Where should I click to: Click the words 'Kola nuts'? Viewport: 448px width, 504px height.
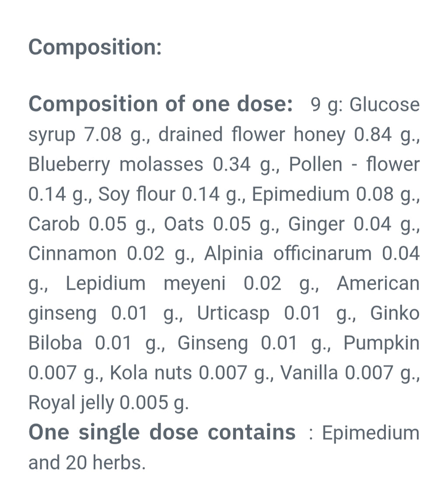(151, 373)
